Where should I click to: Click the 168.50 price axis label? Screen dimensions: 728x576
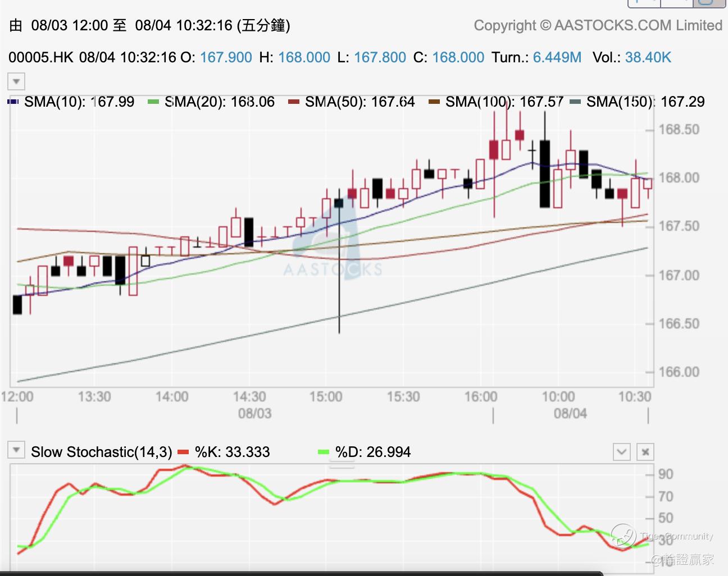679,130
